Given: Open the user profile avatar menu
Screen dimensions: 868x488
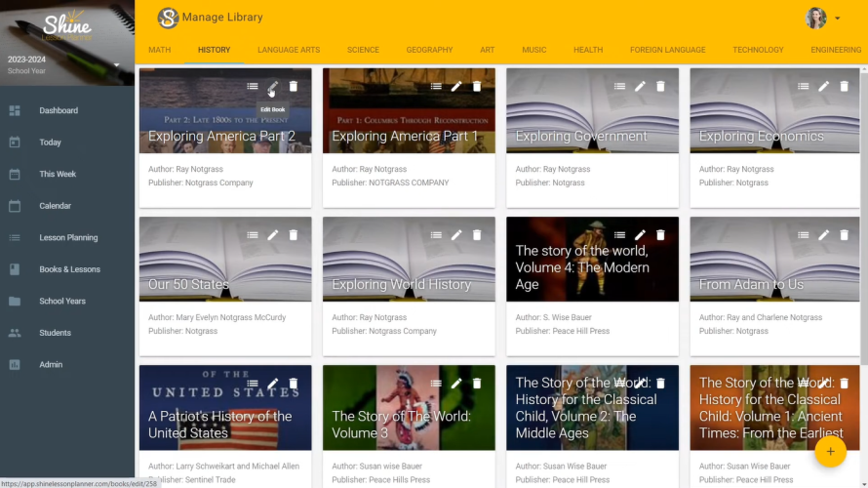Looking at the screenshot, I should 815,18.
